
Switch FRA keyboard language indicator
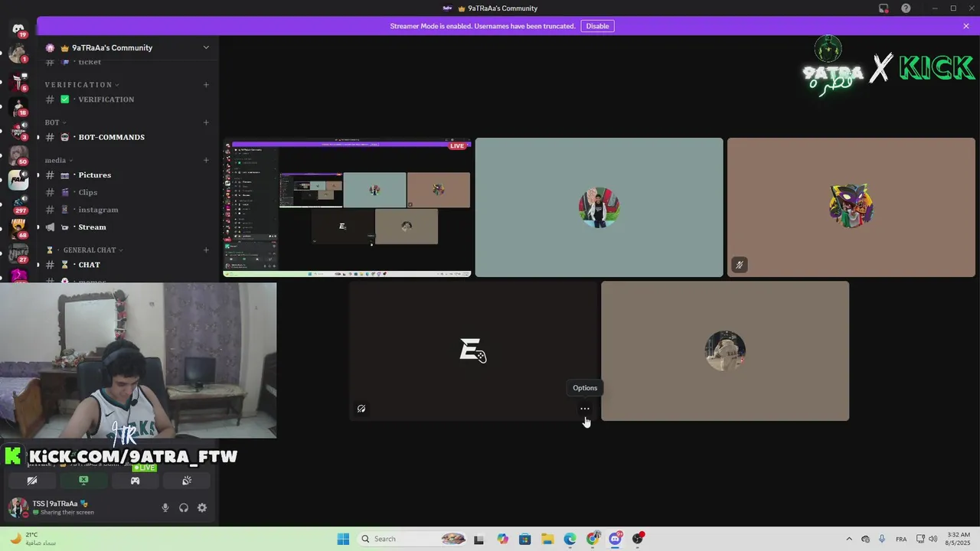click(x=901, y=539)
